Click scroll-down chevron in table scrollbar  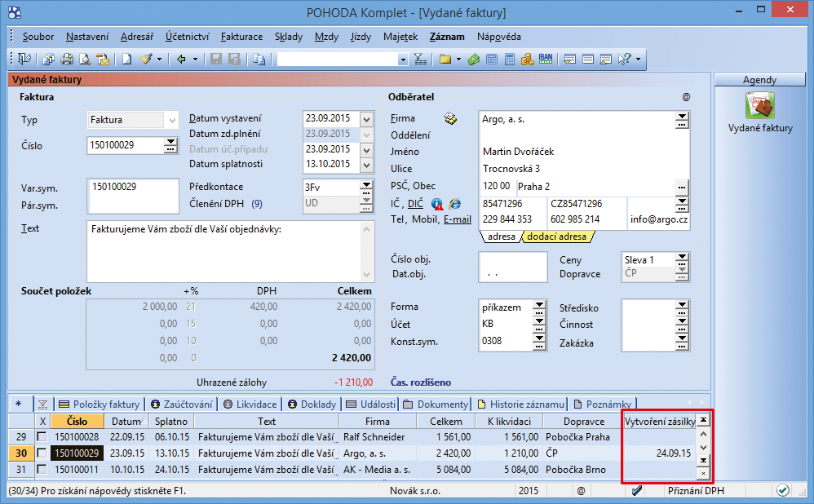click(x=703, y=448)
